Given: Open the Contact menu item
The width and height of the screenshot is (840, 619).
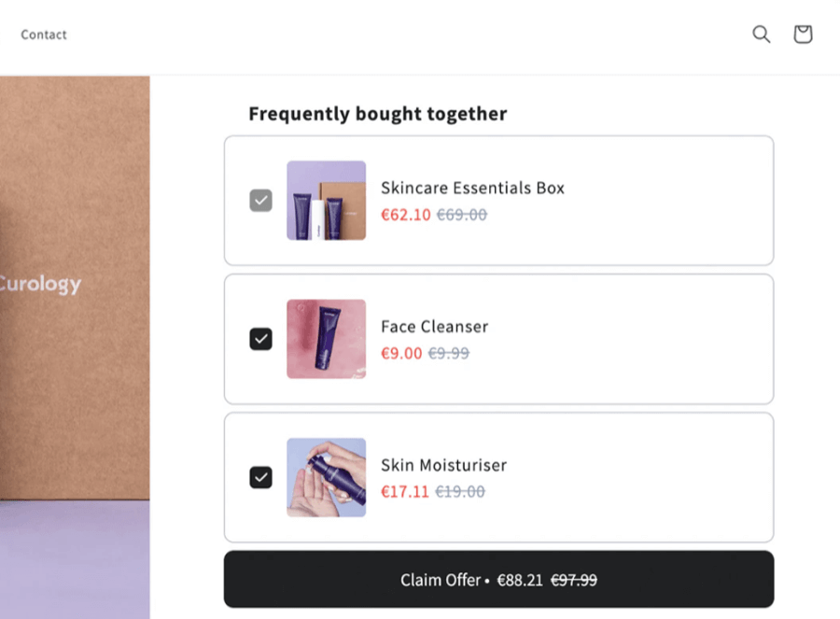Looking at the screenshot, I should tap(43, 35).
